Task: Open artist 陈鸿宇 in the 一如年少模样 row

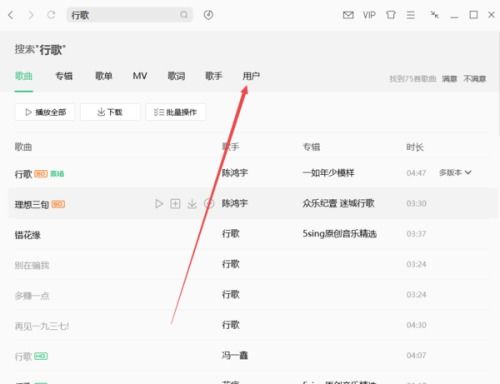Action: 235,173
